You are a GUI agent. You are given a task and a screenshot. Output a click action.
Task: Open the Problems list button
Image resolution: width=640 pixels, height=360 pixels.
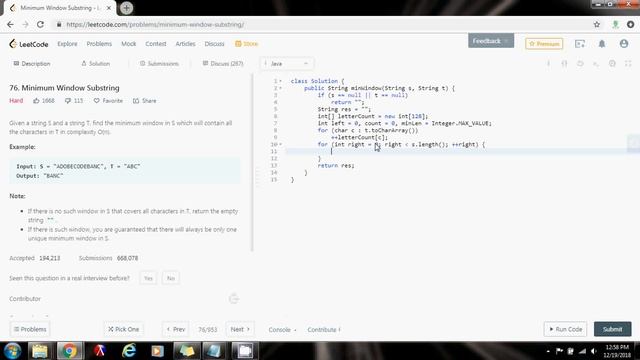click(x=30, y=329)
